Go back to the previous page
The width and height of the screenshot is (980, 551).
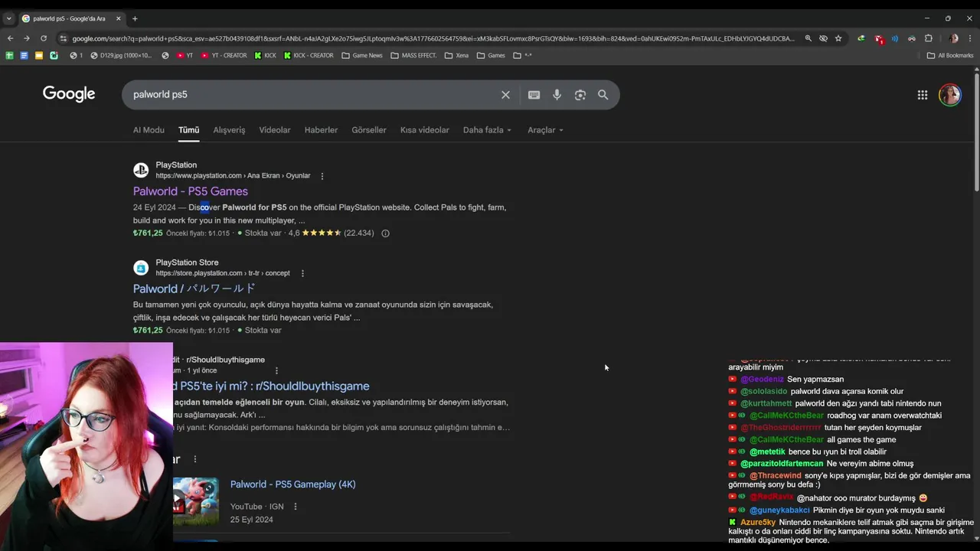[10, 38]
